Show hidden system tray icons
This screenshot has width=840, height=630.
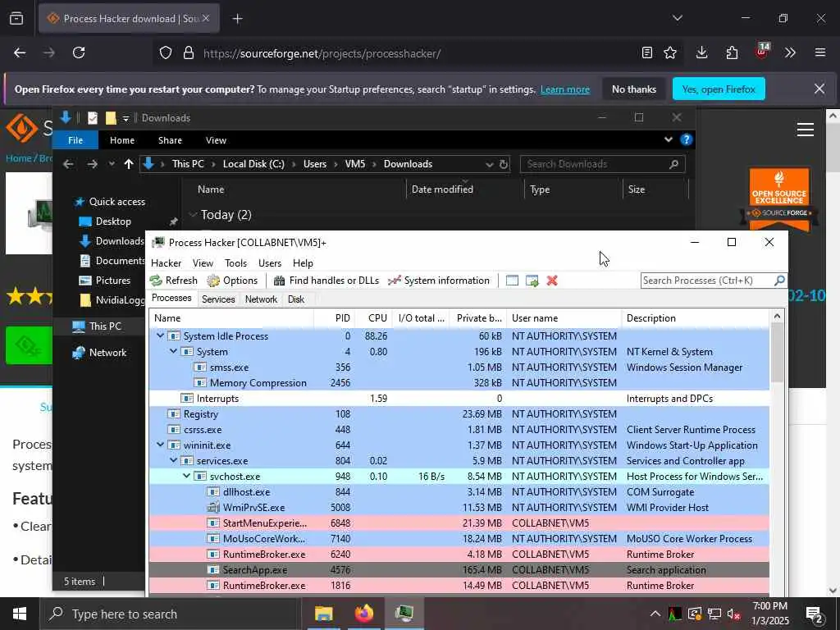(x=655, y=614)
